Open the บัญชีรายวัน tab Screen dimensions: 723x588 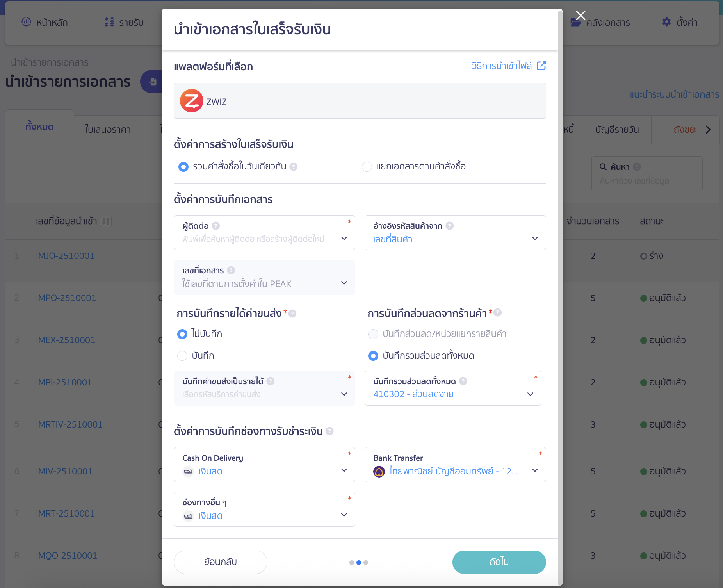pos(617,129)
